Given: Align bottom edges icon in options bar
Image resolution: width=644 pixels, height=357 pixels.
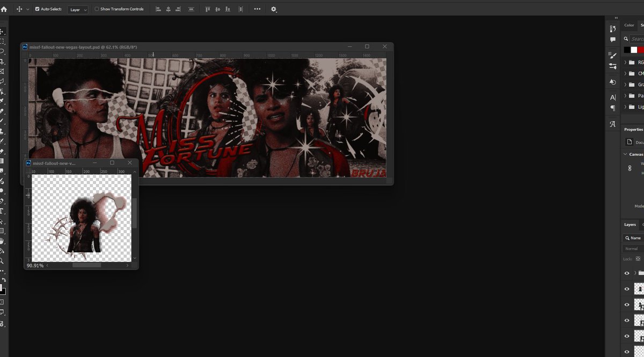Looking at the screenshot, I should click(x=228, y=9).
